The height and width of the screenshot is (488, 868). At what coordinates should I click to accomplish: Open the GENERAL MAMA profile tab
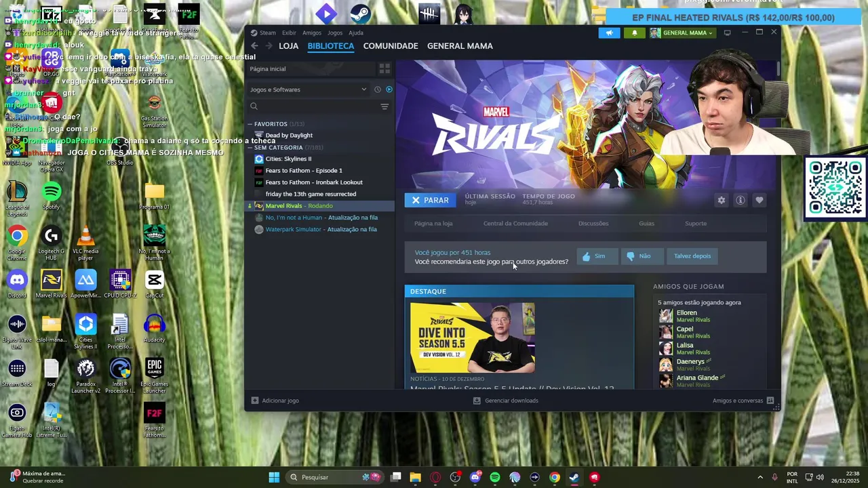(x=460, y=46)
